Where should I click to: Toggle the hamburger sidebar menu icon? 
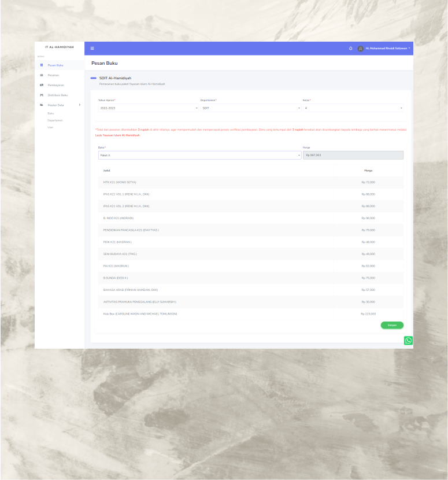point(91,48)
